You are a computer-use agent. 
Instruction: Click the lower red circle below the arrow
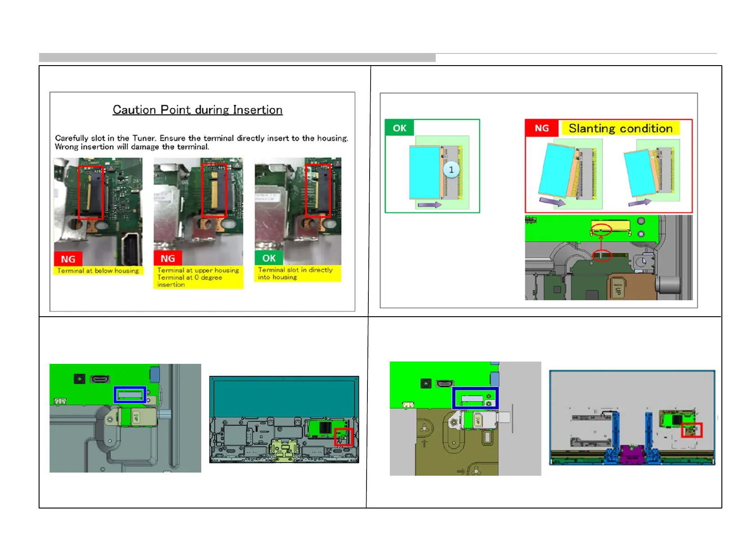point(601,256)
